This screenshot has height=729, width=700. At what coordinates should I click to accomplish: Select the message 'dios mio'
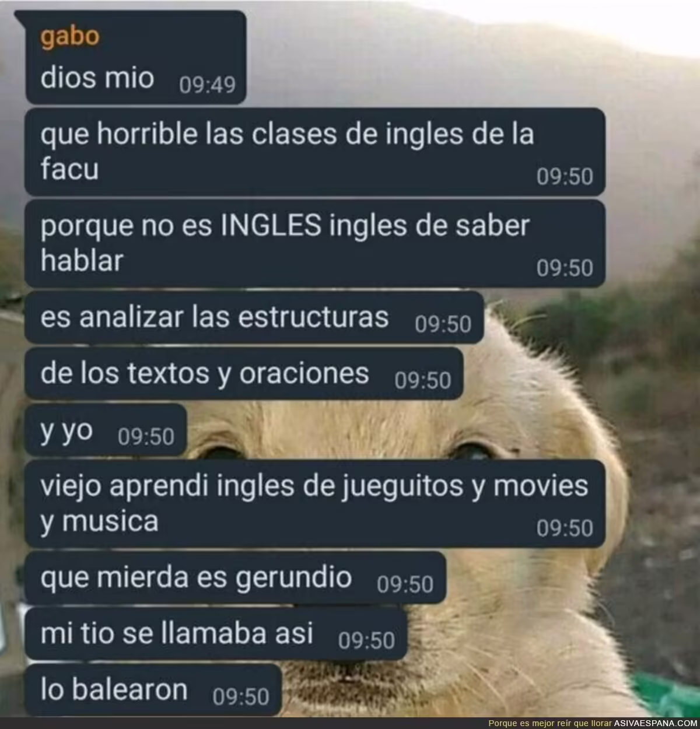coord(135,58)
